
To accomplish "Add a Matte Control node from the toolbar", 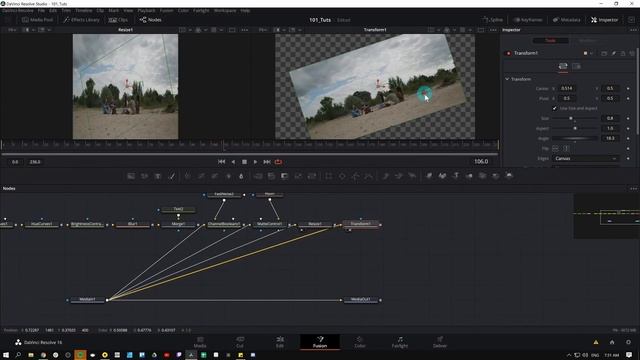I will click(x=284, y=176).
